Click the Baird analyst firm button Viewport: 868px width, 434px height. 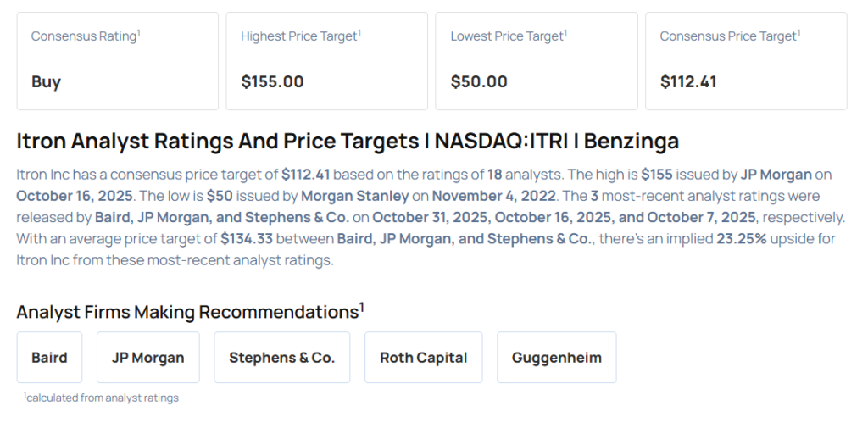(49, 357)
